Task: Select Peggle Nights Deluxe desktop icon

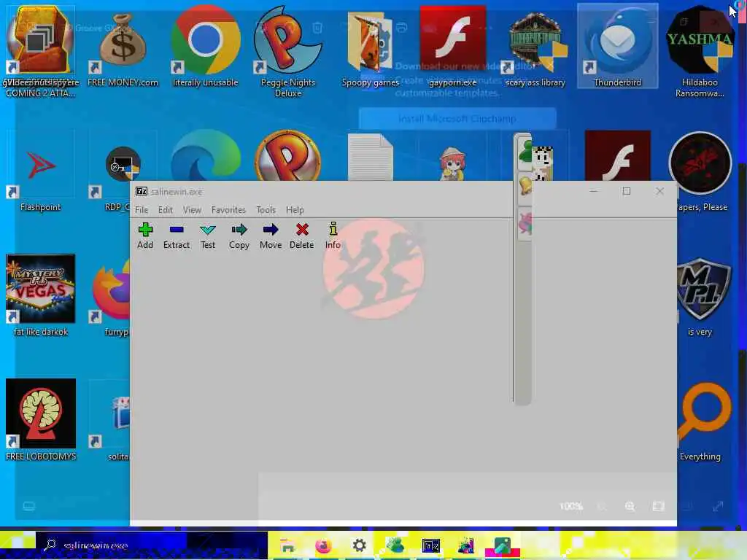Action: click(x=288, y=52)
